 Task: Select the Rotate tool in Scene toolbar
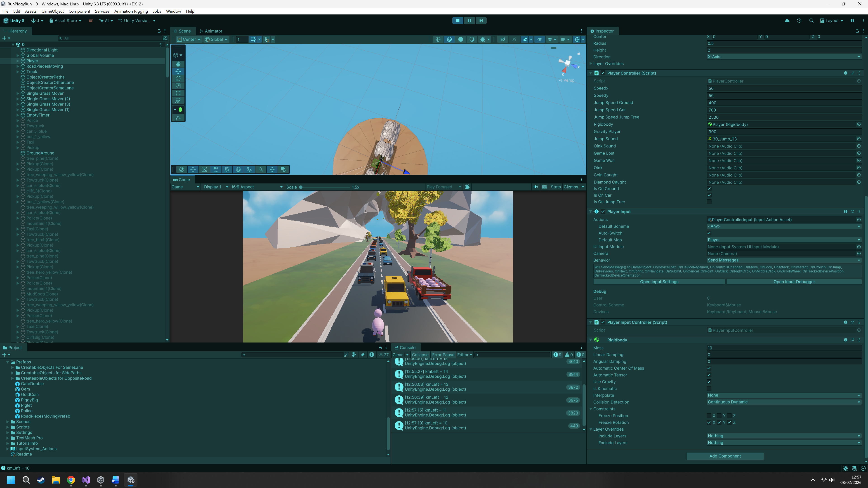[178, 78]
